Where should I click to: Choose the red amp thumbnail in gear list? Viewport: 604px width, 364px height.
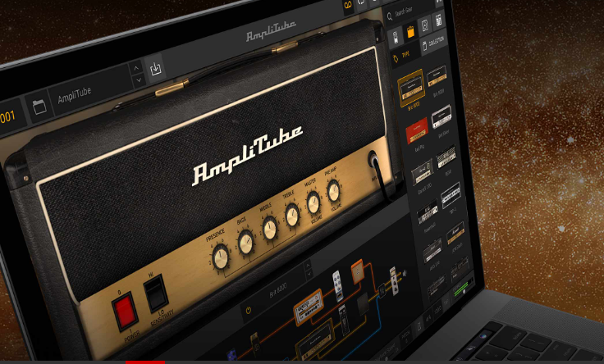click(417, 131)
